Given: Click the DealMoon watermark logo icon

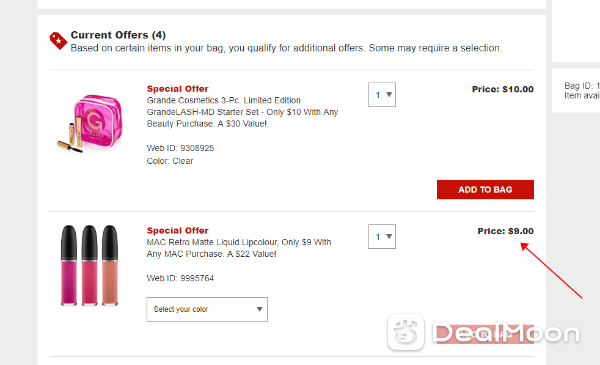Looking at the screenshot, I should coord(406,332).
